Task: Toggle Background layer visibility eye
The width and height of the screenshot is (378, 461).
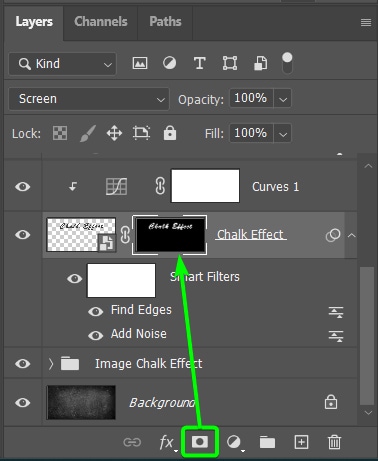Action: tap(23, 402)
